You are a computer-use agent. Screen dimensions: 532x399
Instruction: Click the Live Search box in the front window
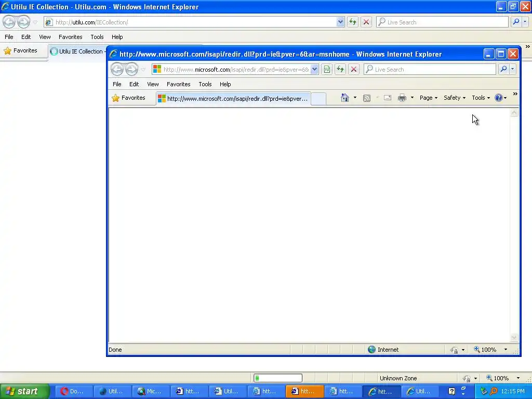(430, 69)
